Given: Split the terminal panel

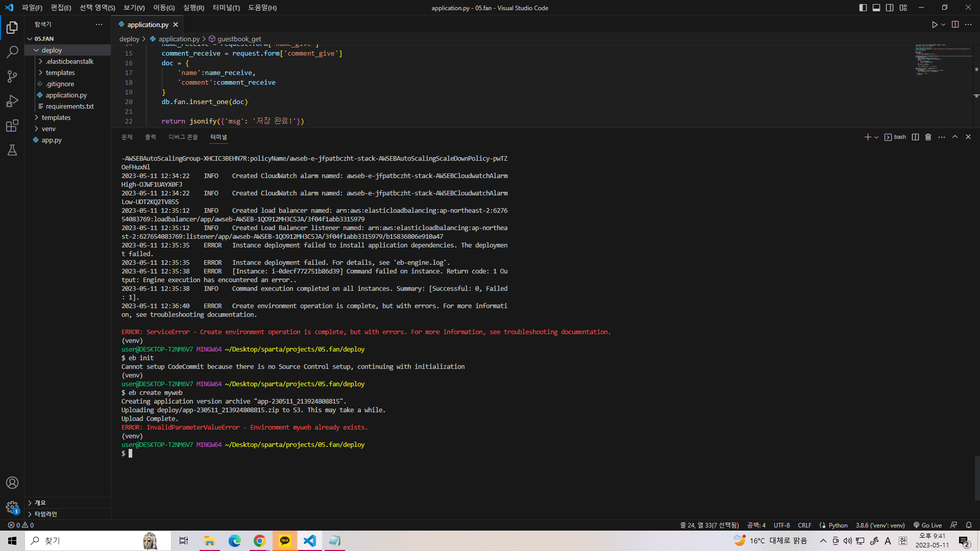Looking at the screenshot, I should pyautogui.click(x=916, y=137).
